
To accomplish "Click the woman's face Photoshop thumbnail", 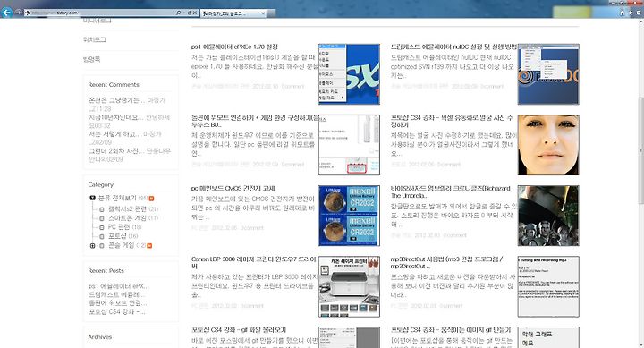I will click(x=548, y=145).
